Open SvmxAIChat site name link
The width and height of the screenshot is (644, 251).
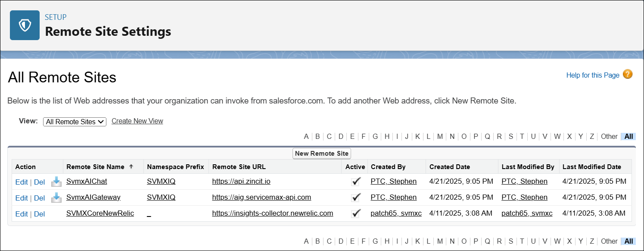point(87,182)
